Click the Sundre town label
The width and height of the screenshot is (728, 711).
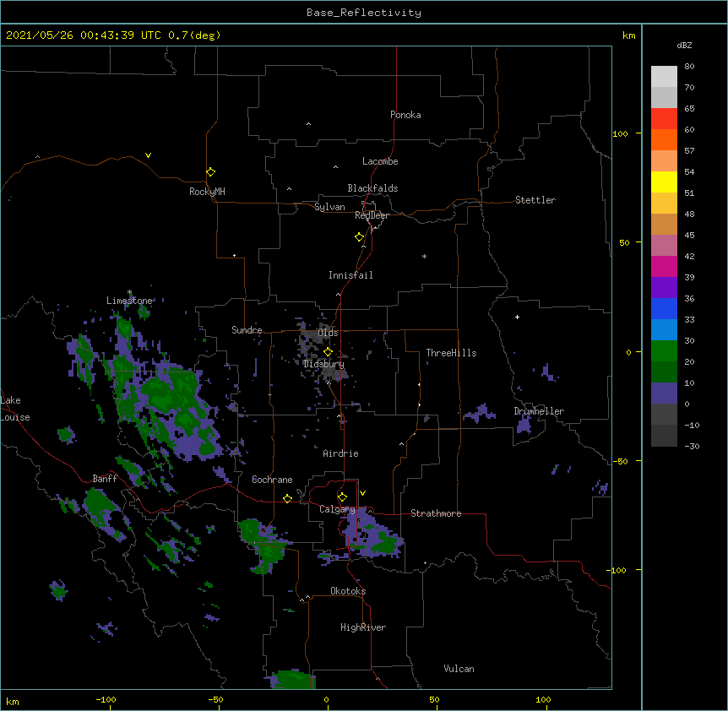247,330
